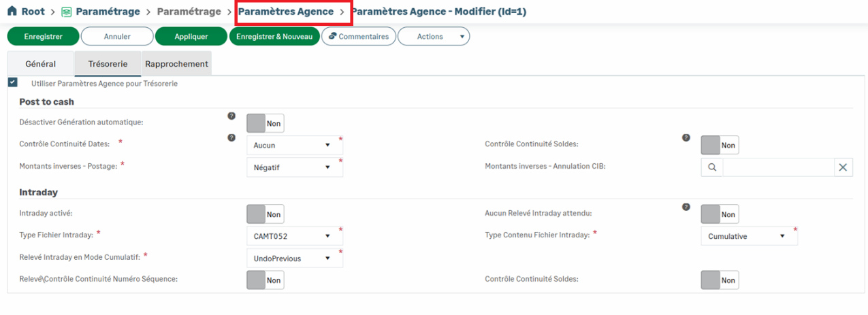Clear the Annulation CIB field with X
Viewport: 868px width, 315px height.
tap(843, 167)
